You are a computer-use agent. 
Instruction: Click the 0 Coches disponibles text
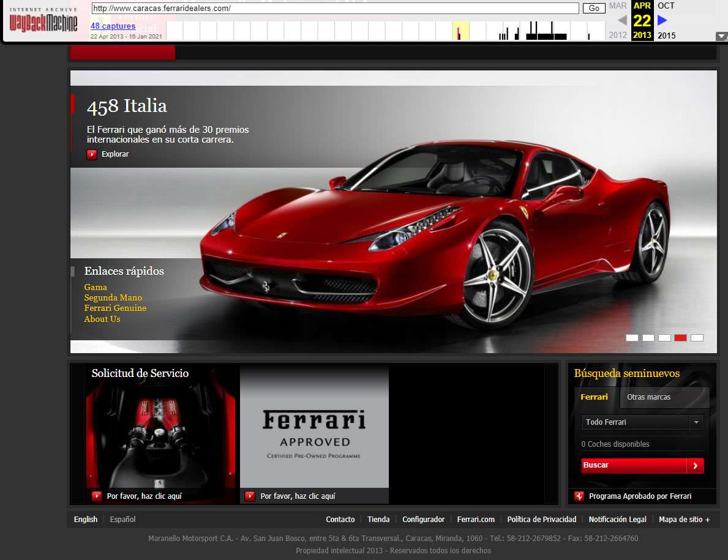click(x=615, y=444)
